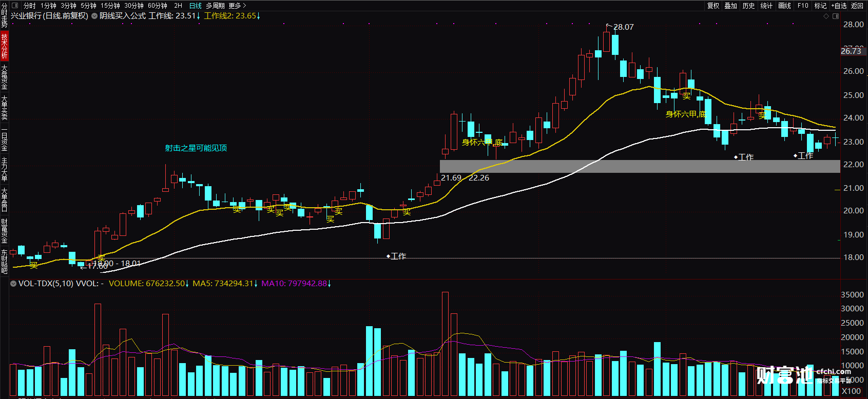Open 大单买卖 sidebar tab
Image resolution: width=868 pixels, height=399 pixels.
(4, 108)
